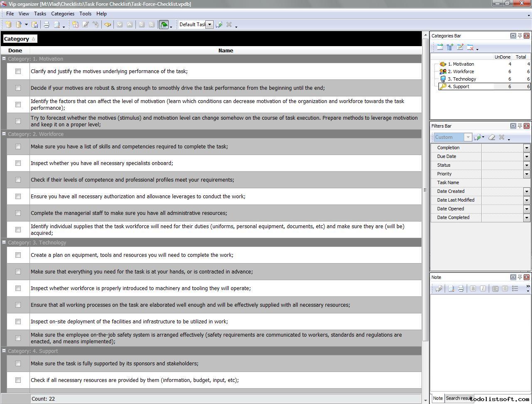Click the binoculars Find icon
Screen dimensions: 532x404
(x=108, y=25)
